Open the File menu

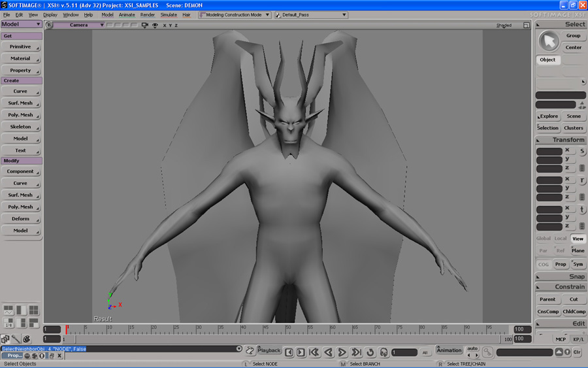click(x=7, y=15)
